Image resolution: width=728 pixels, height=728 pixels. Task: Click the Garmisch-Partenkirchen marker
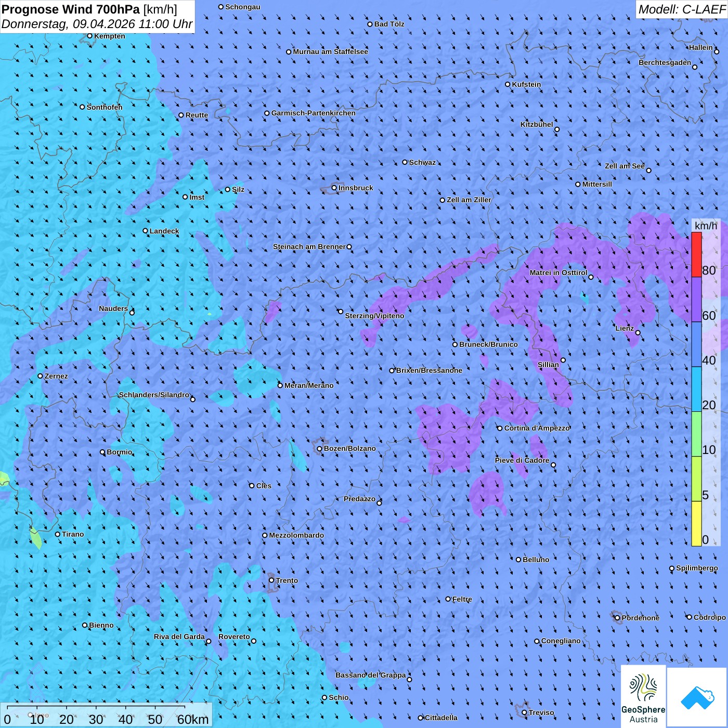267,113
